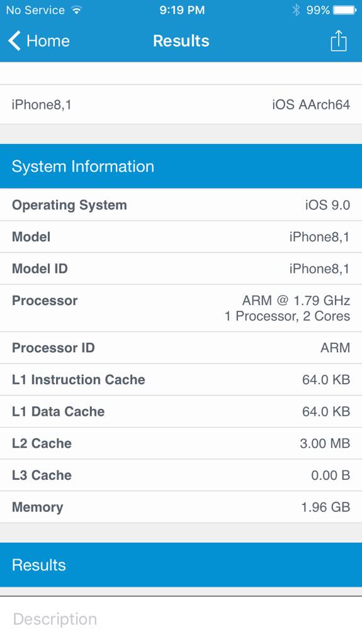362x644 pixels.
Task: Tap the 9:19 PM clock in status bar
Action: coord(182,10)
